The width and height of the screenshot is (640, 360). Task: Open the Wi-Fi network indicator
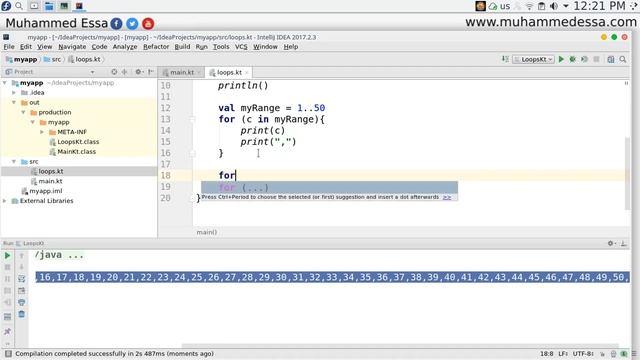tap(529, 6)
